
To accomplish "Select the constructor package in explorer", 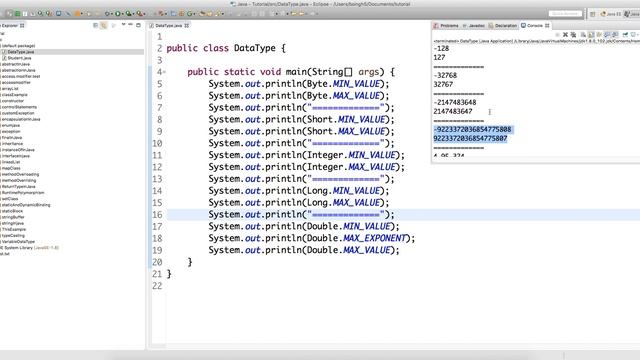I will point(13,101).
